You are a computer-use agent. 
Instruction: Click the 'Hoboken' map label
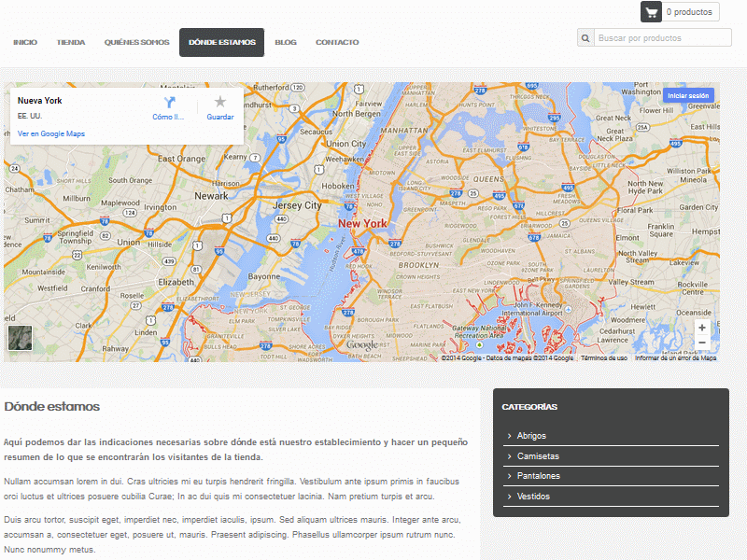pos(338,186)
